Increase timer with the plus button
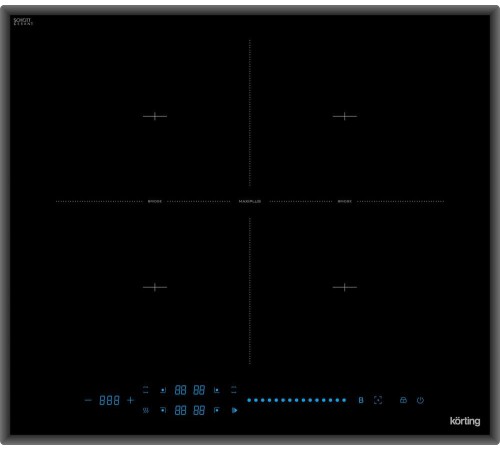This screenshot has height=450, width=500. point(130,400)
